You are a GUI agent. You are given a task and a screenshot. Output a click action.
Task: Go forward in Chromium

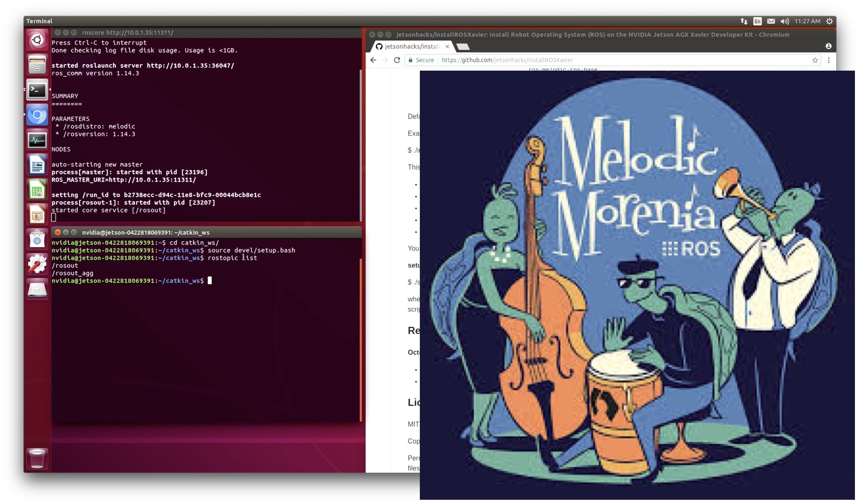coord(385,60)
